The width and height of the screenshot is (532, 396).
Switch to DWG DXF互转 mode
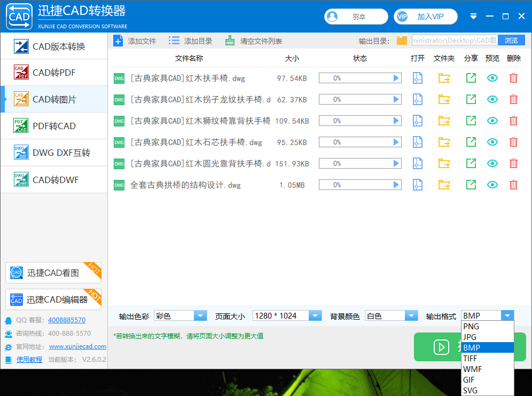[54, 153]
